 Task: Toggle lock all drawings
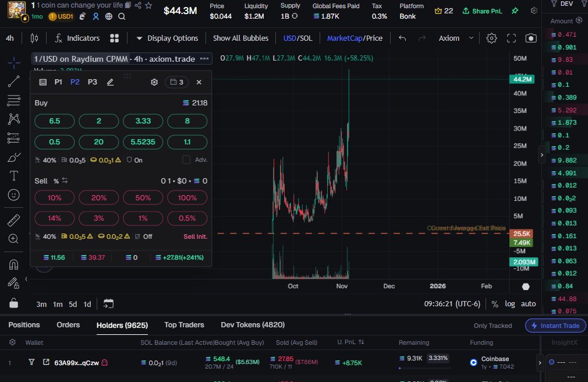click(x=14, y=303)
